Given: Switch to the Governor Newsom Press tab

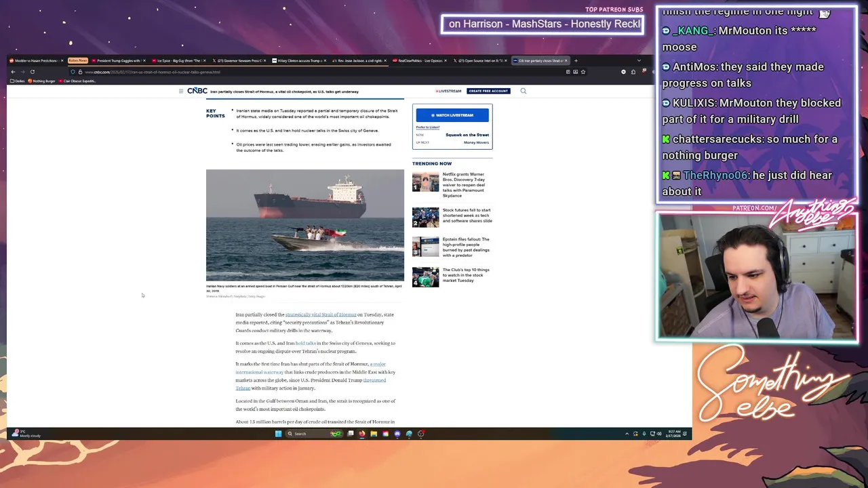Looking at the screenshot, I should tap(240, 60).
